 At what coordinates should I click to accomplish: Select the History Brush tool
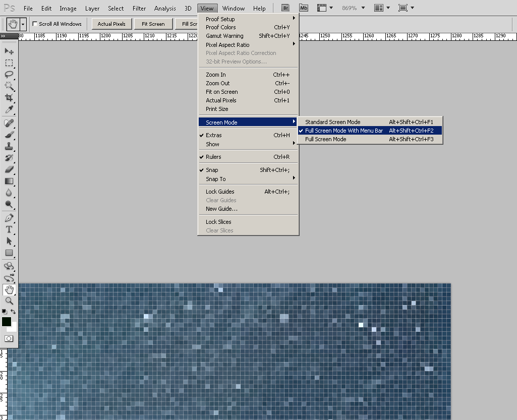tap(9, 158)
